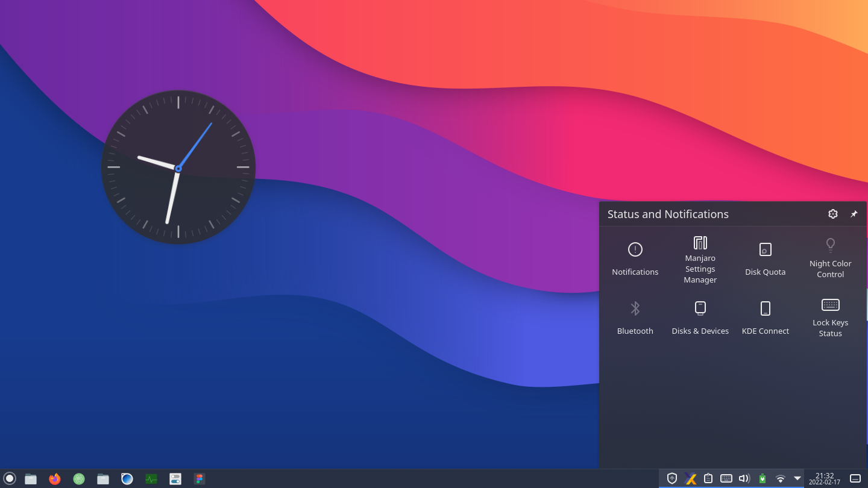Screen dimensions: 868x488
Task: Open System Settings toggle-switch icon
Action: (x=175, y=478)
